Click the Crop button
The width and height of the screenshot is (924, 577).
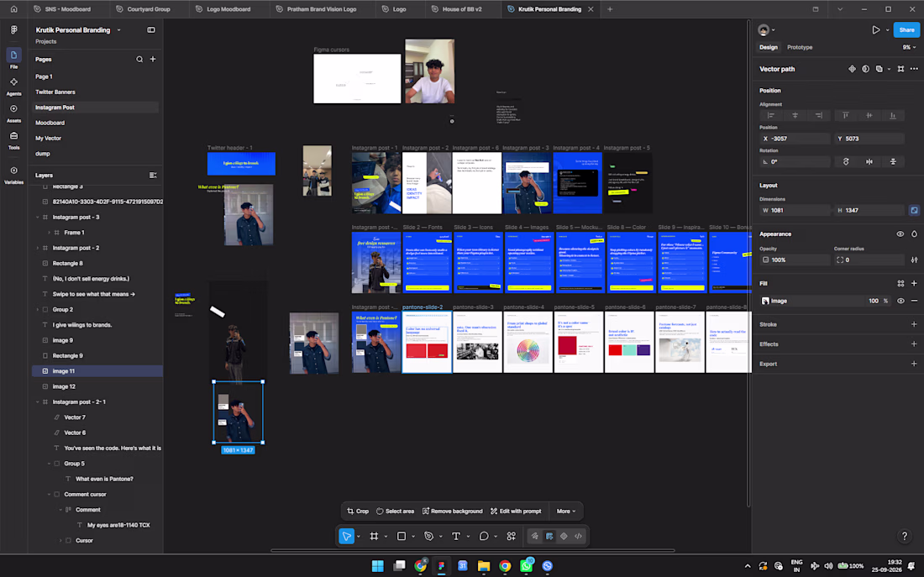point(358,511)
